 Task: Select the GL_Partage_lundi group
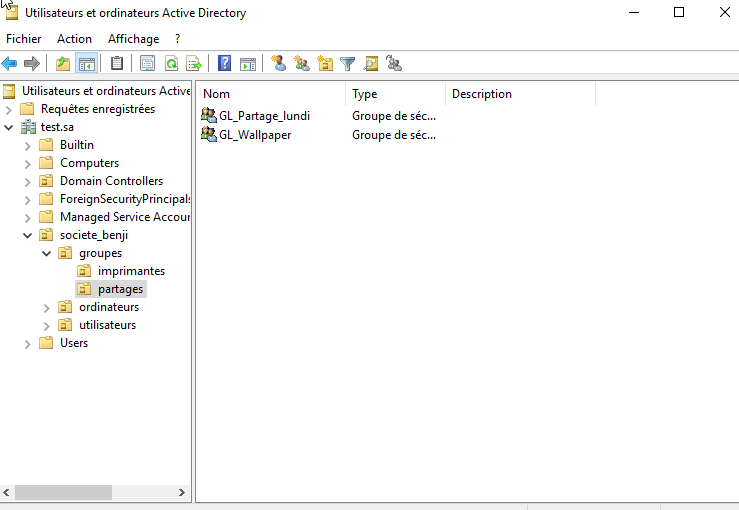point(264,116)
